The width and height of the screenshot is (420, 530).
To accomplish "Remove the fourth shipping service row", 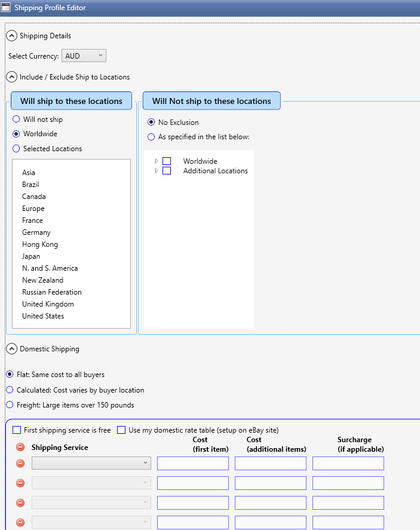I will point(20,522).
